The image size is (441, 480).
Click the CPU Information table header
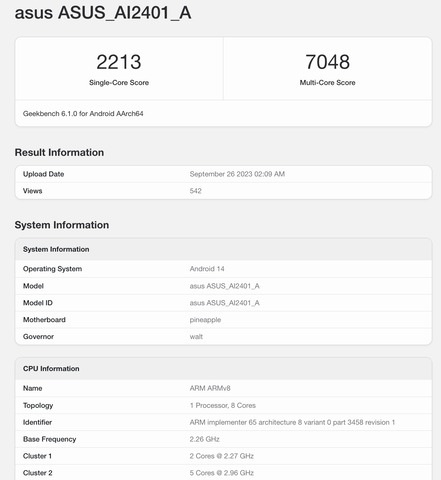[223, 369]
